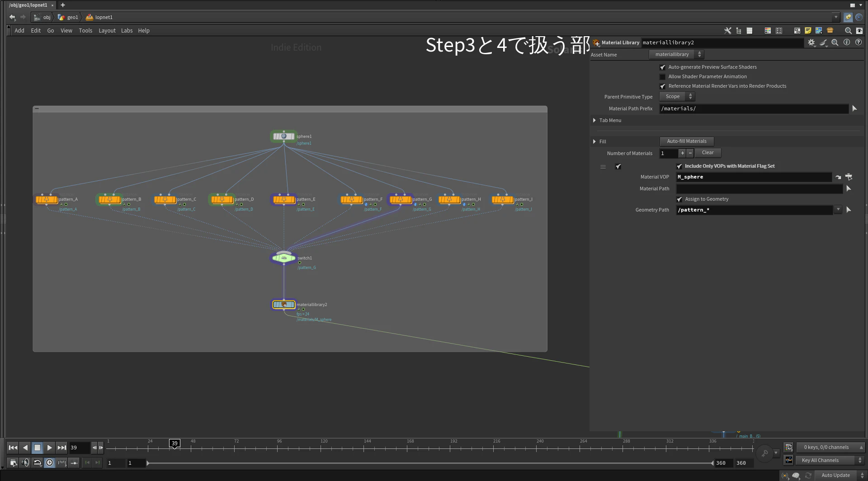868x481 pixels.
Task: Open find node magnifier in network toolbar
Action: 848,31
